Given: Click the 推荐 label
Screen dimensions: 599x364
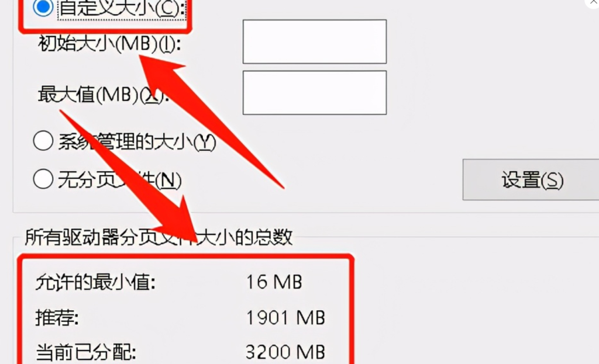Looking at the screenshot, I should click(57, 317).
